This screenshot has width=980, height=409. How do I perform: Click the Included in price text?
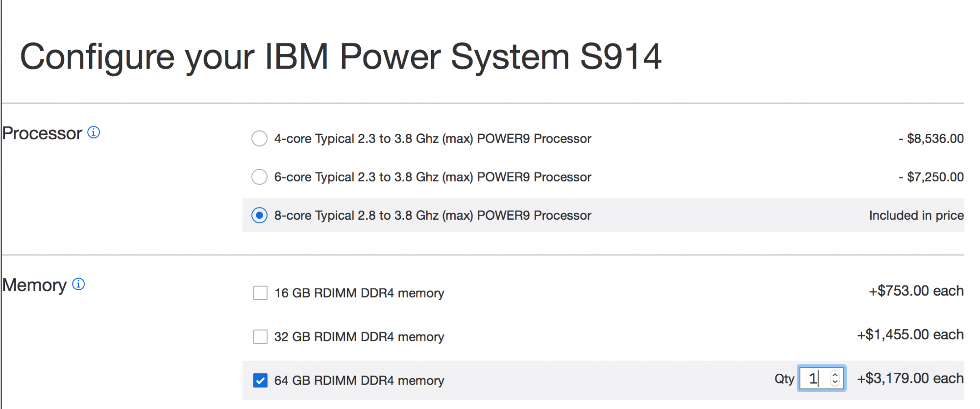916,215
